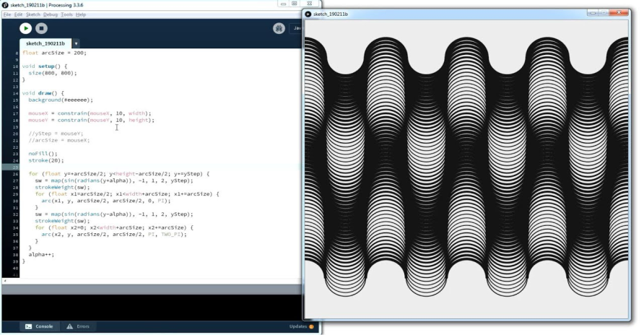Open the Debug menu

coord(51,14)
